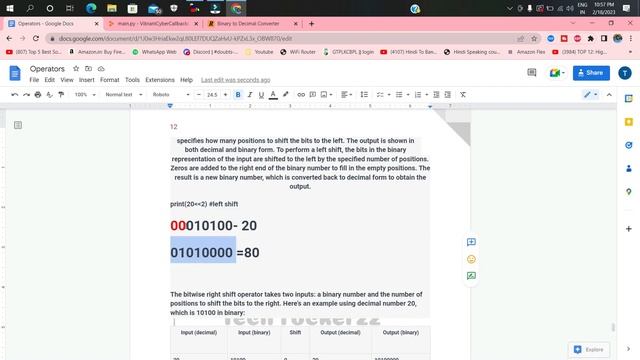Click the Share button

(591, 73)
